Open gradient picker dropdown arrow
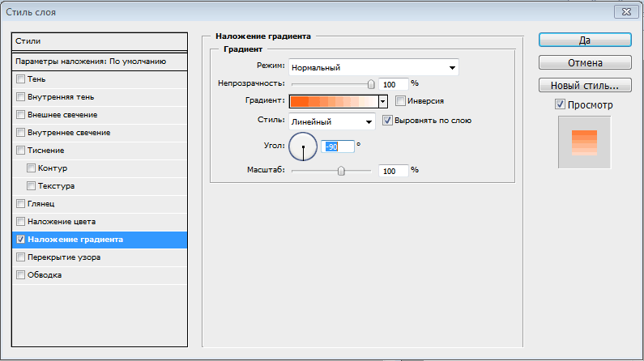 (x=383, y=101)
